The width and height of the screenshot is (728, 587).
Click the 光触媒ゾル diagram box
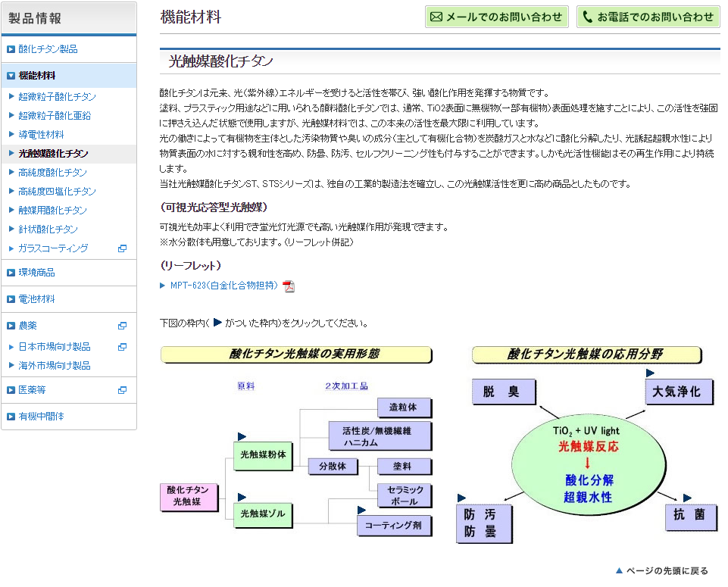pyautogui.click(x=263, y=514)
